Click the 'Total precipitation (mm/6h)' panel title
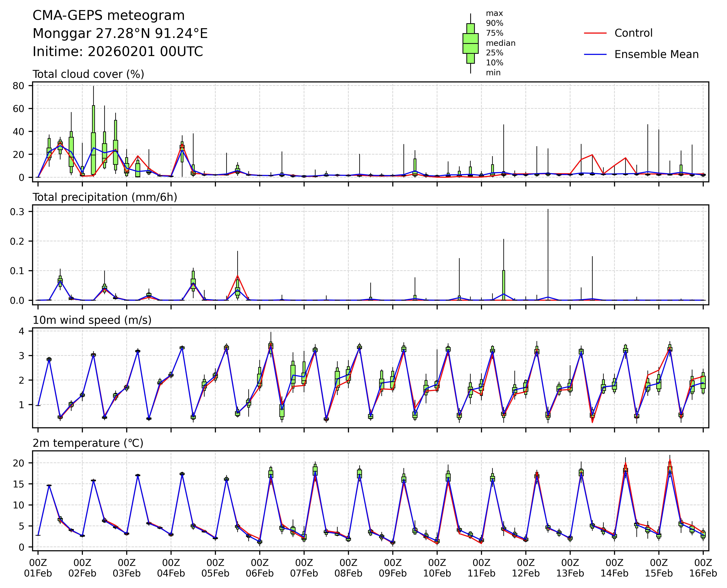This screenshot has width=727, height=588. coord(105,197)
